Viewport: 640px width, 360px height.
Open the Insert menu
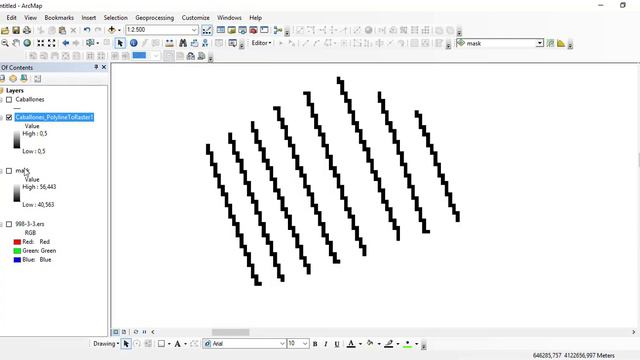(x=89, y=18)
